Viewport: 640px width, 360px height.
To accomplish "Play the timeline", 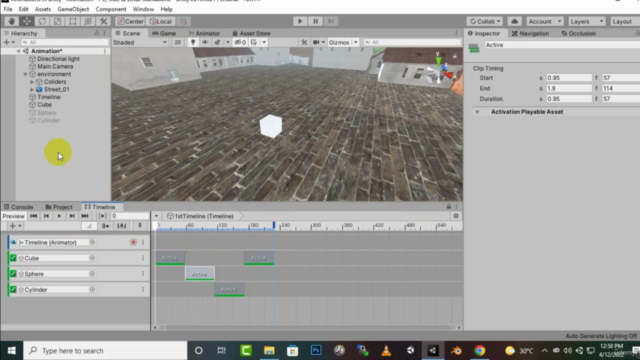I will pyautogui.click(x=59, y=216).
